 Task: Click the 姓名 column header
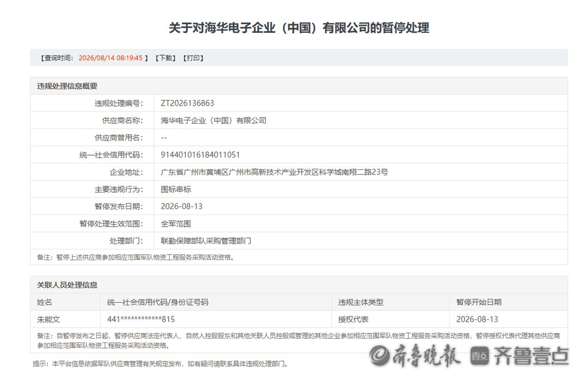(44, 302)
